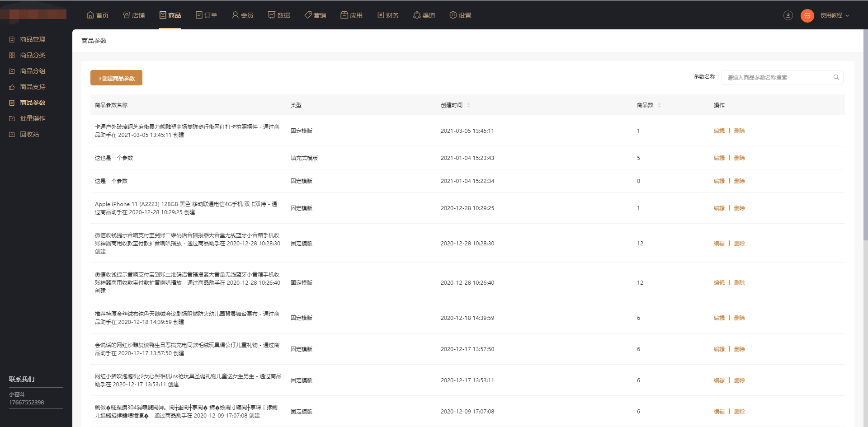Click the search magnifier icon
868x427 pixels.
coord(836,78)
